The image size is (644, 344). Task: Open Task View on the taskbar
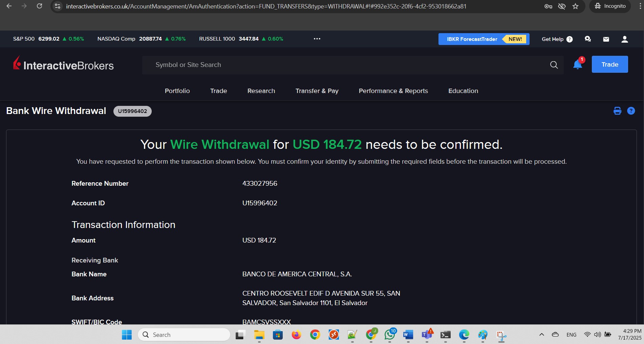[240, 335]
